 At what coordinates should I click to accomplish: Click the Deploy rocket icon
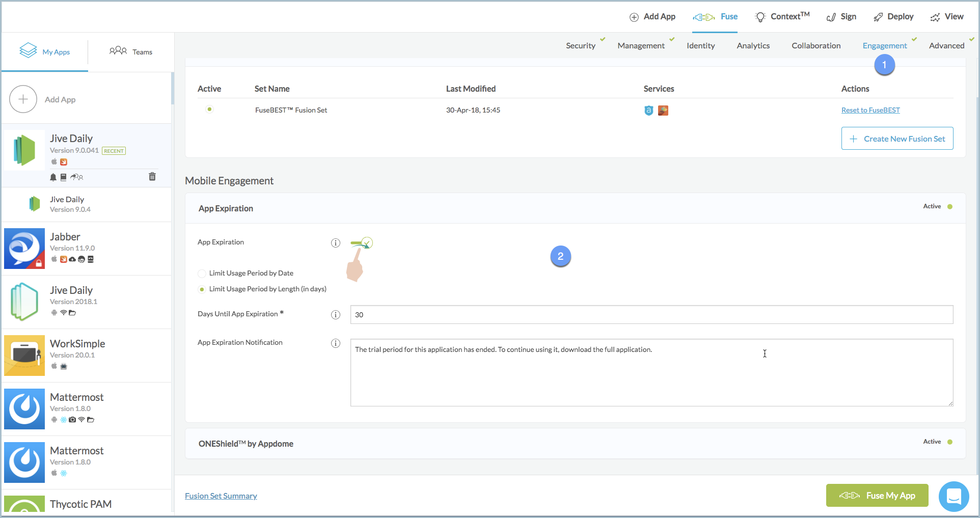click(x=878, y=17)
